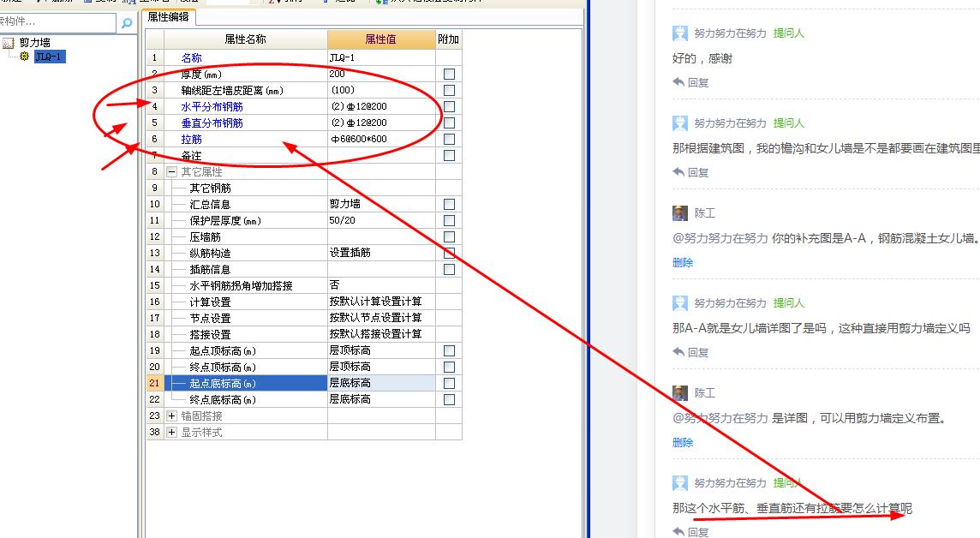
Task: Toggle 水平分布钢筋 附加 checkbox
Action: coord(449,106)
